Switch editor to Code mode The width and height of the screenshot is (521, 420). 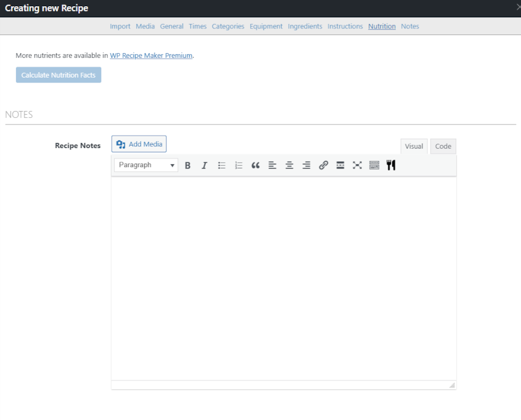[x=443, y=146]
